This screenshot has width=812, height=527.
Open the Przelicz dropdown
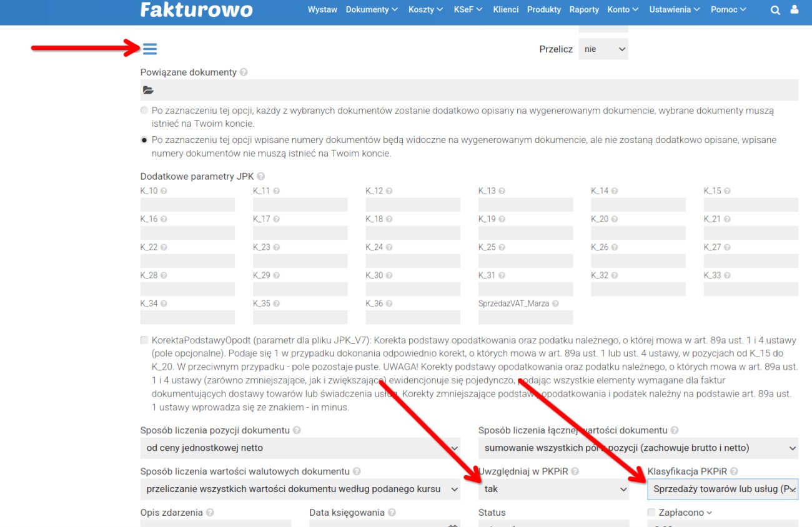[x=603, y=49]
